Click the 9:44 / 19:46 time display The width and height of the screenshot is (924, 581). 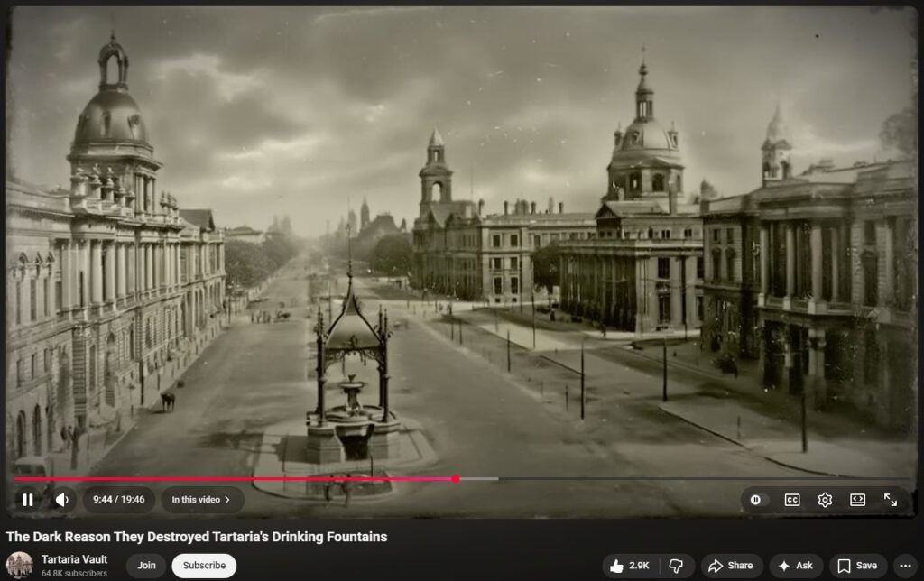pyautogui.click(x=119, y=500)
